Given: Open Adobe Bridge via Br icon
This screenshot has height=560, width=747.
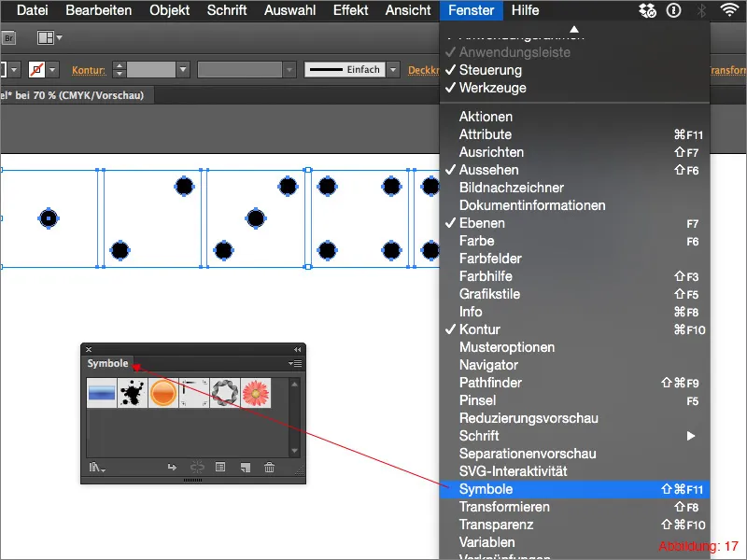Looking at the screenshot, I should point(8,38).
